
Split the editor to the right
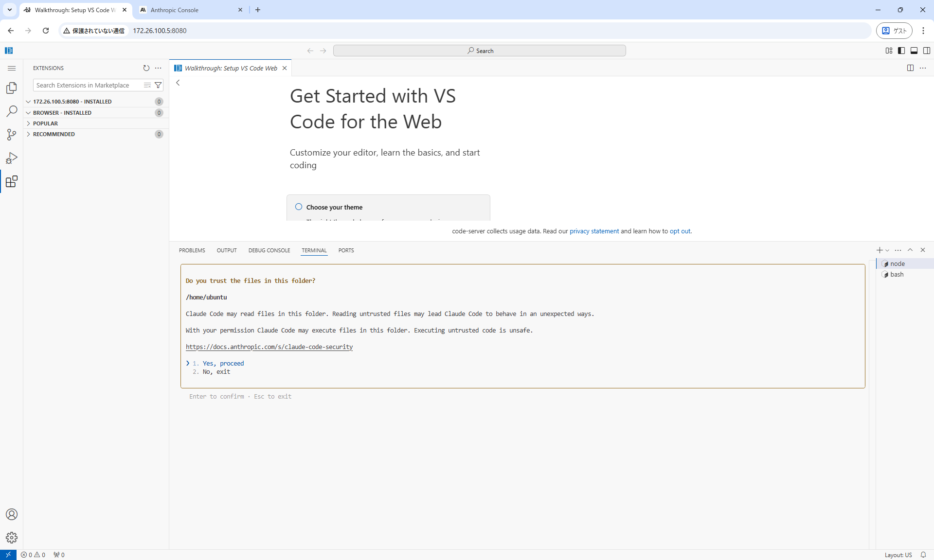[910, 68]
